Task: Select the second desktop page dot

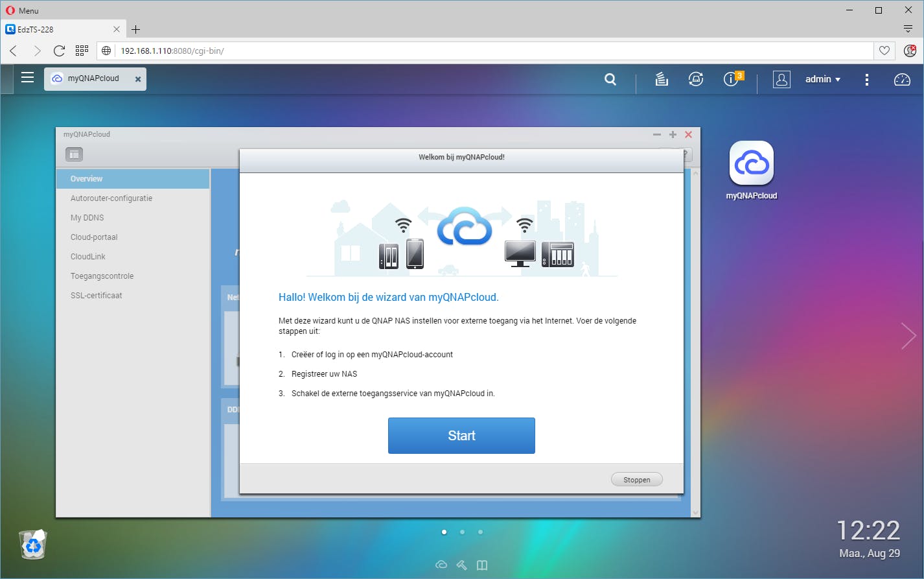Action: [462, 532]
